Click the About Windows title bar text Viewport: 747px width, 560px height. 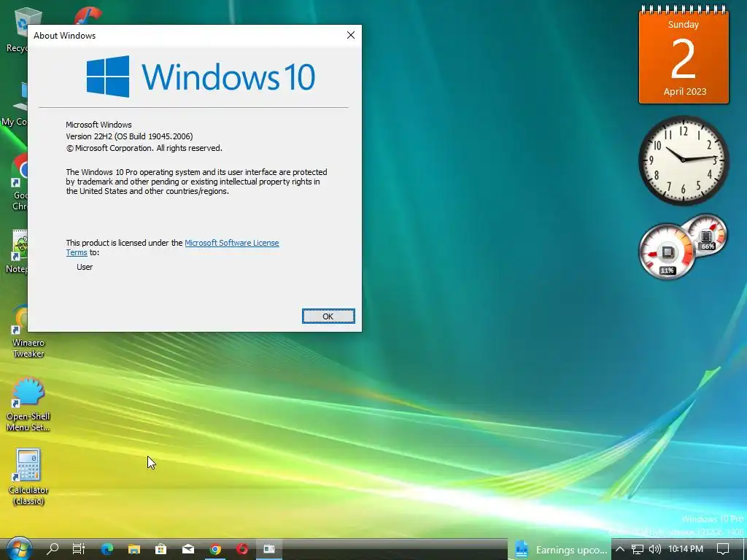click(x=64, y=36)
